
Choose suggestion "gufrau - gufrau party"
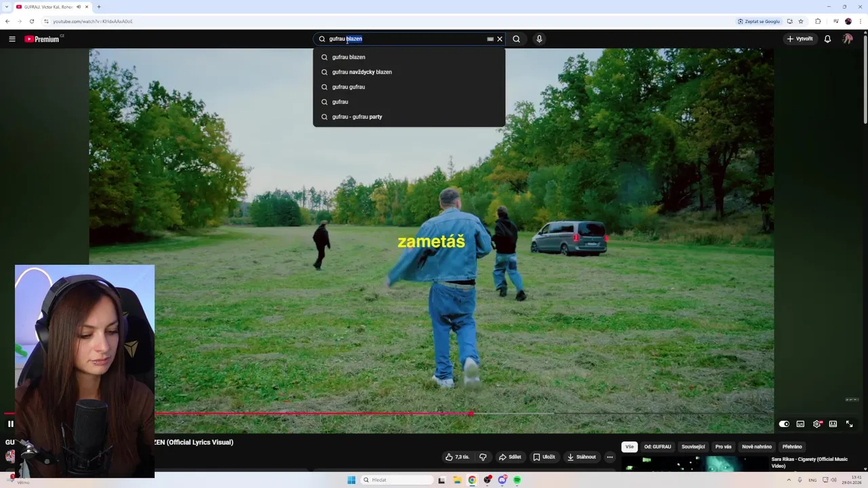409,117
